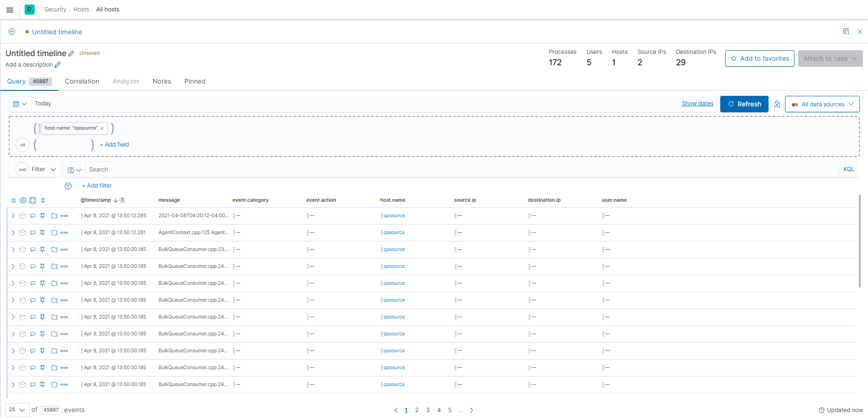The image size is (868, 418).
Task: Click the Add filter link
Action: point(97,185)
